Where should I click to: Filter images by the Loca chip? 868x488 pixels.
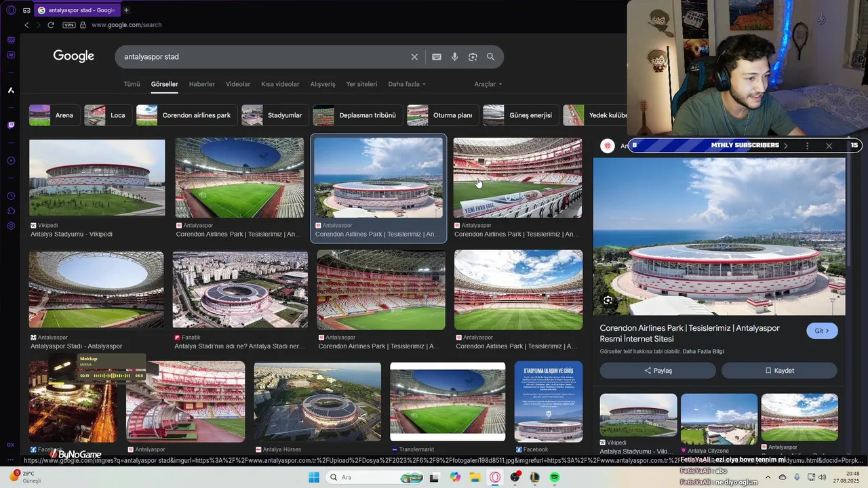pyautogui.click(x=108, y=115)
